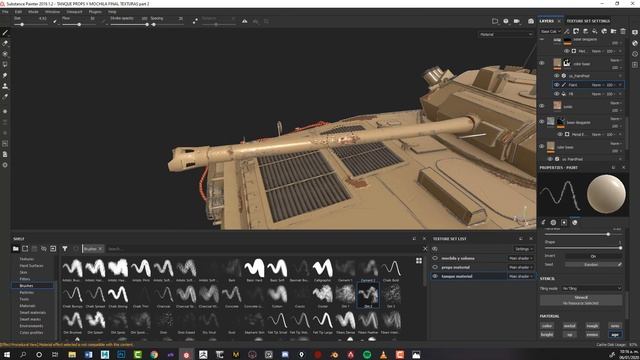This screenshot has height=360, width=640.
Task: Select the Polygon Fill tool
Action: click(x=5, y=64)
